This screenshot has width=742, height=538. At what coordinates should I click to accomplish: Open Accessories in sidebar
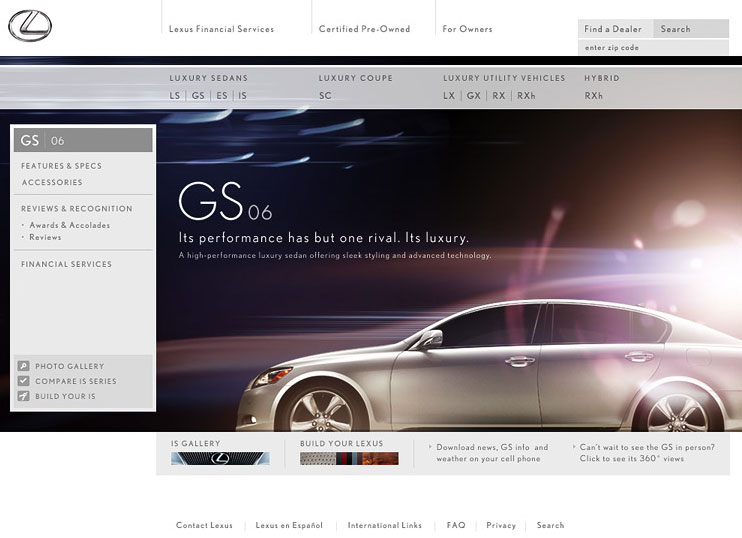[52, 182]
